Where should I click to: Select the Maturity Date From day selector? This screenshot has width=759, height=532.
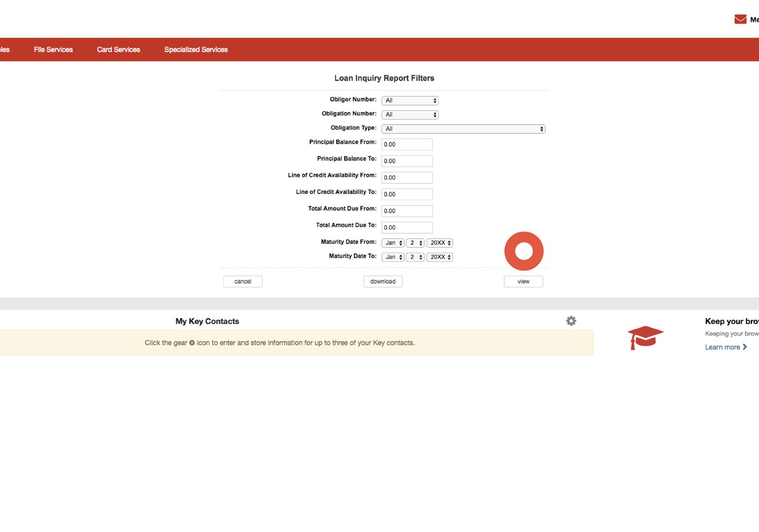pyautogui.click(x=415, y=243)
